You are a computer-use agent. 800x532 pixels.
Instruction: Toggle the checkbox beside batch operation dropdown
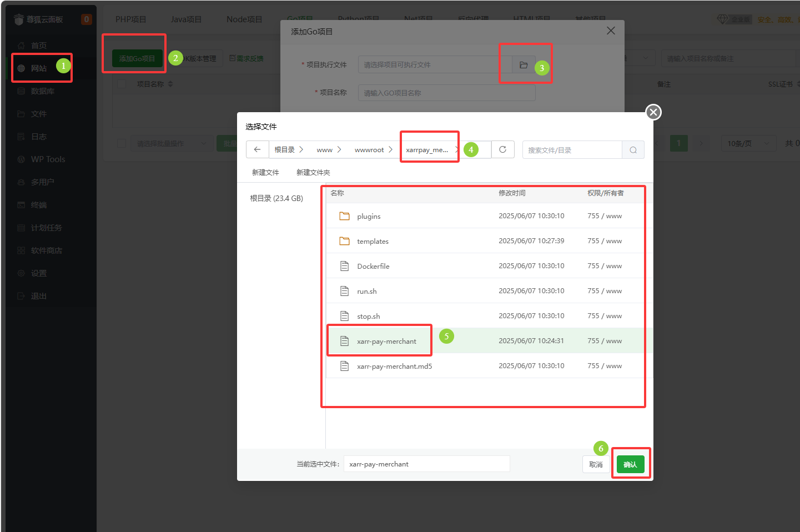pyautogui.click(x=122, y=143)
